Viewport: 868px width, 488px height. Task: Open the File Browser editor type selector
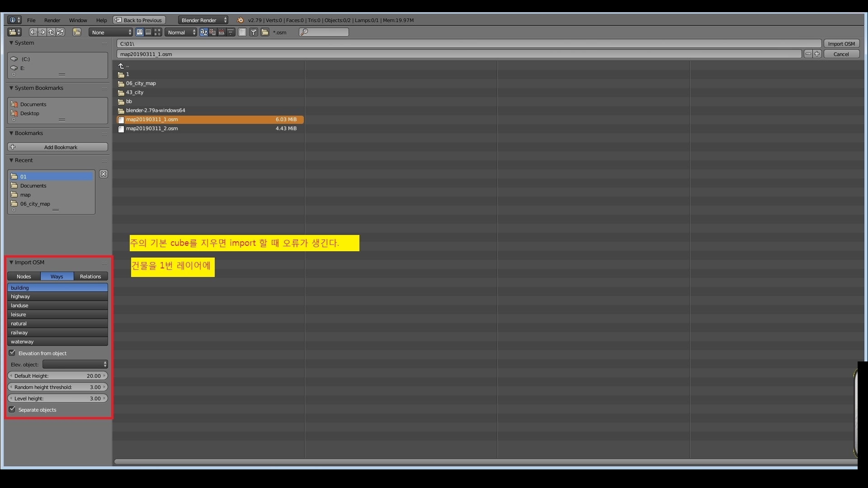coord(14,32)
